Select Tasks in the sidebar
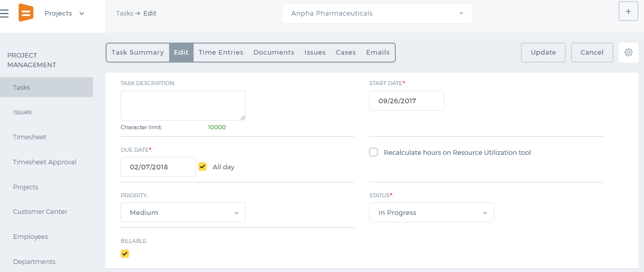Viewport: 644px width, 272px height. (47, 87)
